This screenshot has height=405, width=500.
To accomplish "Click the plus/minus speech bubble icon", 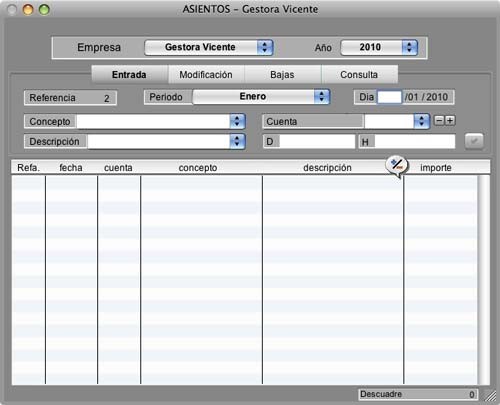I will pyautogui.click(x=397, y=166).
